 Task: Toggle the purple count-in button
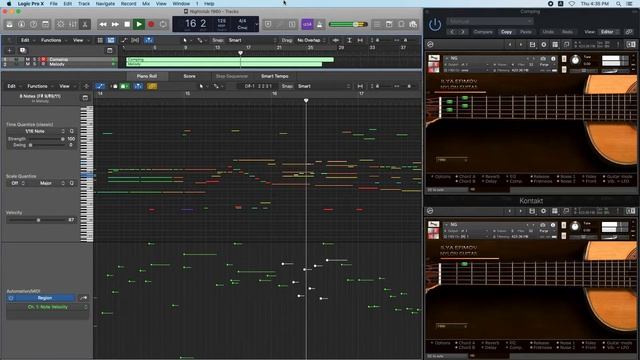[x=307, y=24]
